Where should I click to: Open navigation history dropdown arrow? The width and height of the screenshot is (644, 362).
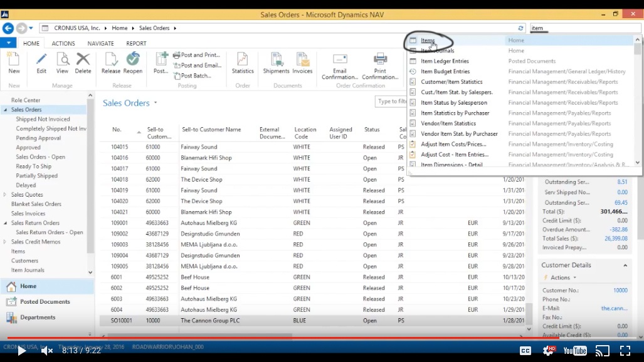tap(31, 28)
